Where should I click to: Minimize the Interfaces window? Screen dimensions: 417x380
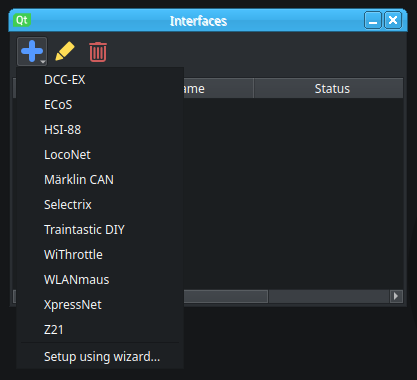373,21
